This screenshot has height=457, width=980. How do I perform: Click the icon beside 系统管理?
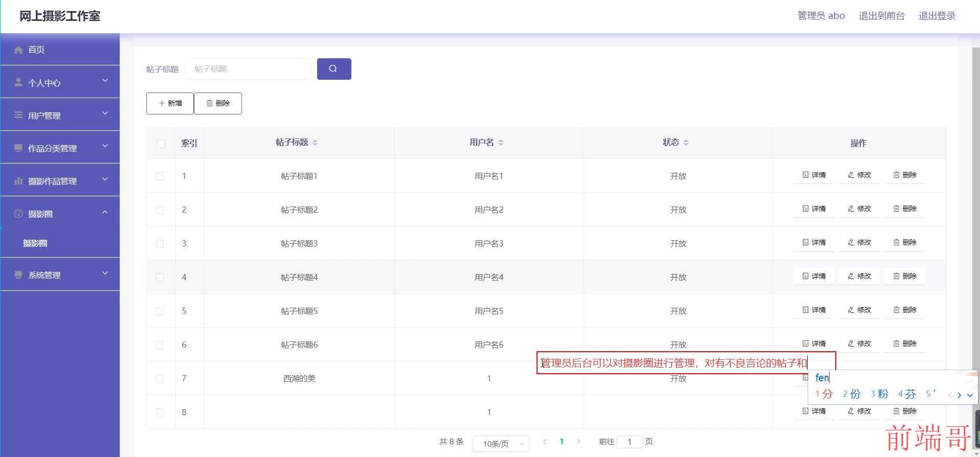18,275
